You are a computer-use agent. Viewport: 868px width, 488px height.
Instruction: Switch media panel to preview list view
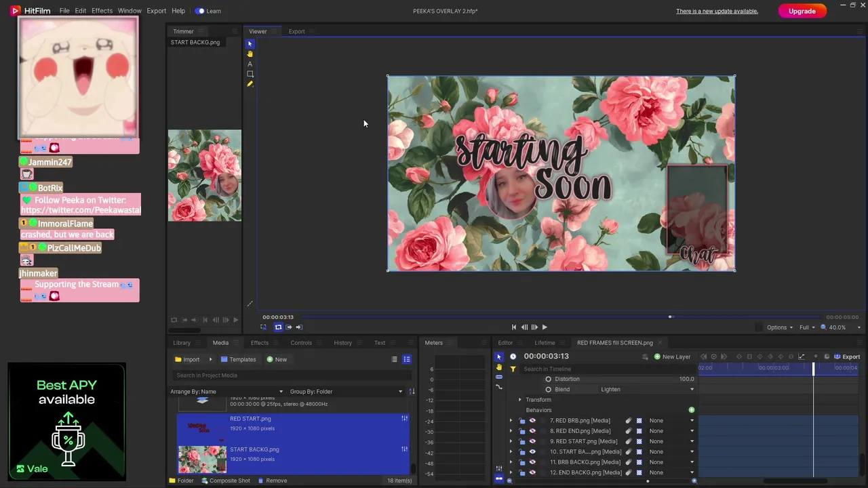coord(407,359)
